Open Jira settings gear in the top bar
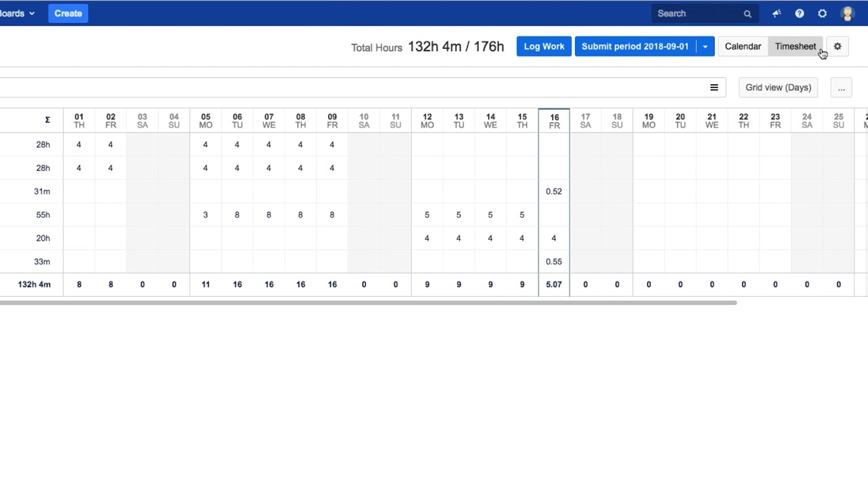 [823, 14]
